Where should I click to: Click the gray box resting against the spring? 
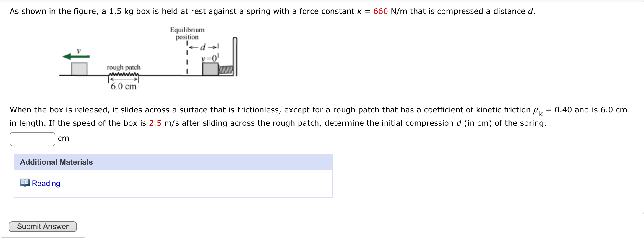[210, 69]
